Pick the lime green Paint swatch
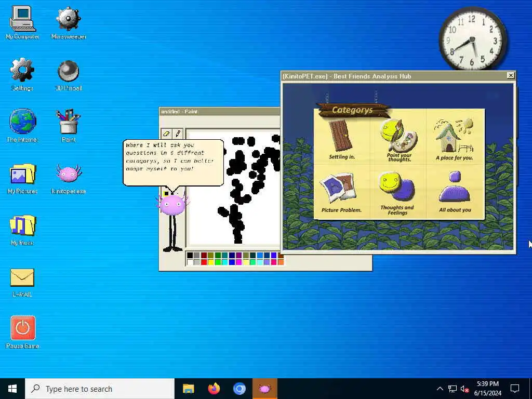 (218, 262)
